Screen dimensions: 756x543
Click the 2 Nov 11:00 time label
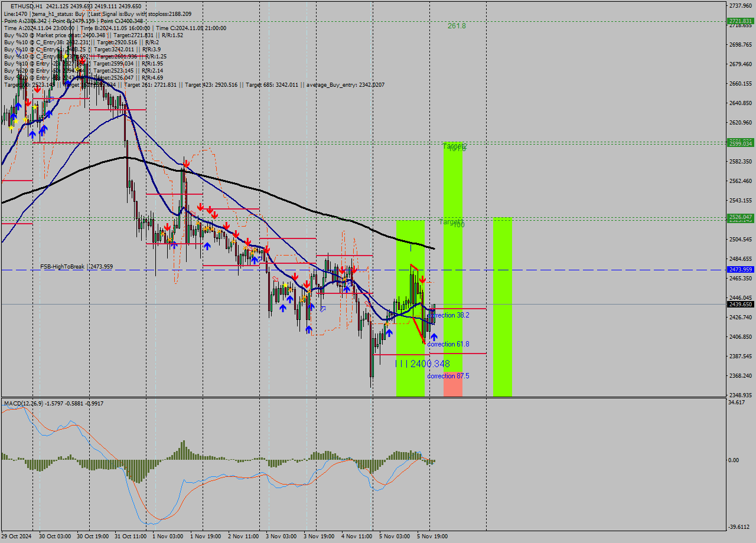243,537
